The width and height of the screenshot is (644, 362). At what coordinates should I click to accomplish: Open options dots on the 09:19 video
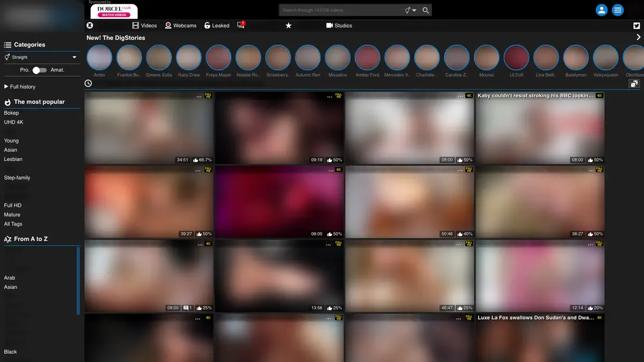coord(330,97)
